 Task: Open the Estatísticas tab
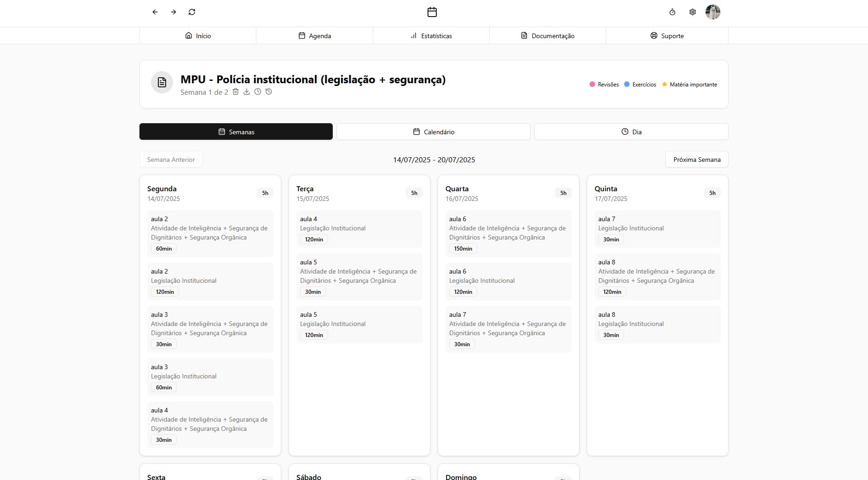click(431, 35)
